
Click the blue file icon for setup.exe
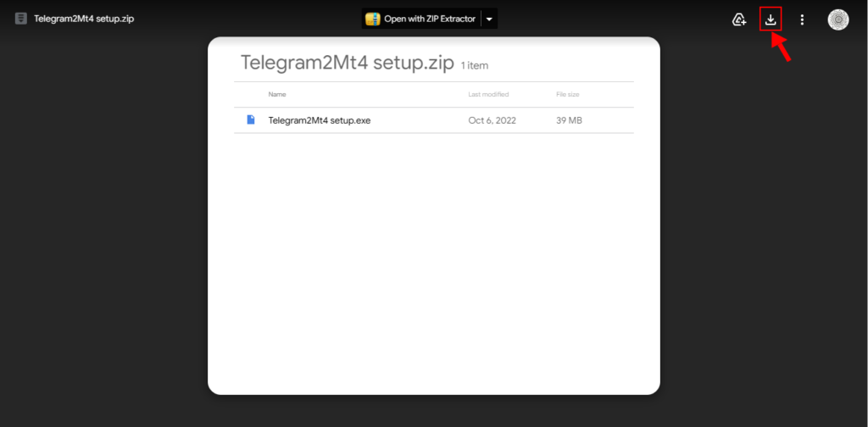coord(251,120)
